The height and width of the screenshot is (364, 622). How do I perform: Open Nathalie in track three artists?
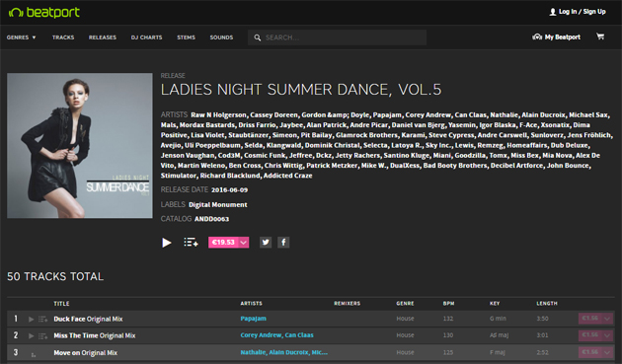[x=253, y=352]
